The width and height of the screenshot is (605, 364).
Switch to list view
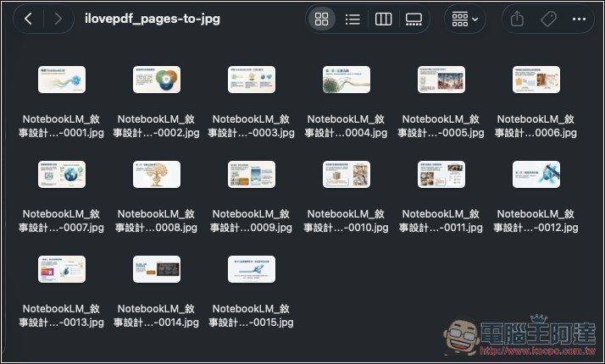coord(352,19)
